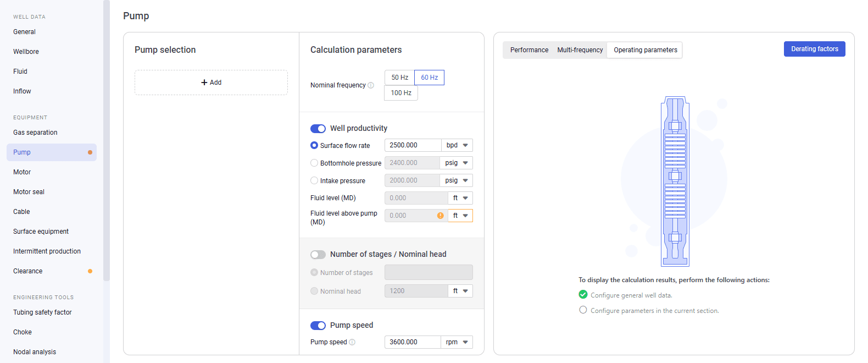Click the orange dot on Clearance sidebar item
This screenshot has width=868, height=363.
click(90, 271)
